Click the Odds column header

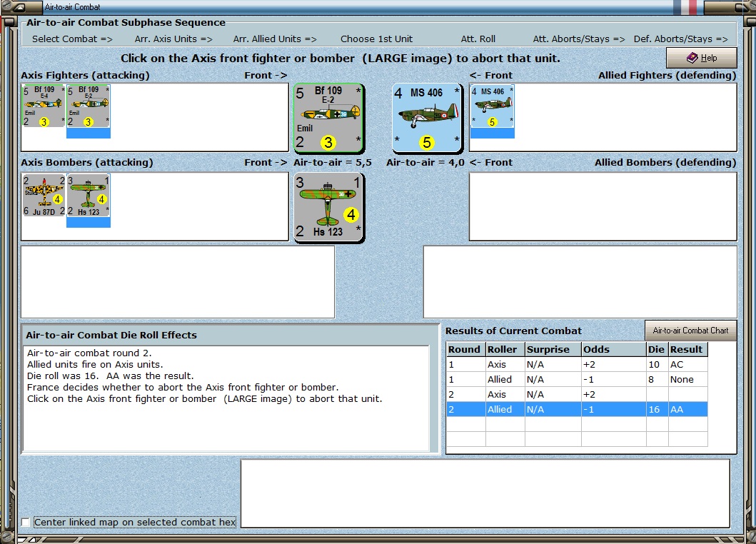[x=614, y=350]
